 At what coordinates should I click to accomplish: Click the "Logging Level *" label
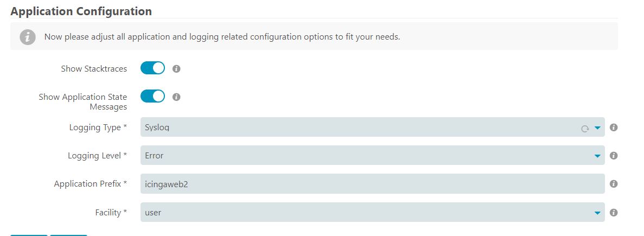coord(97,156)
